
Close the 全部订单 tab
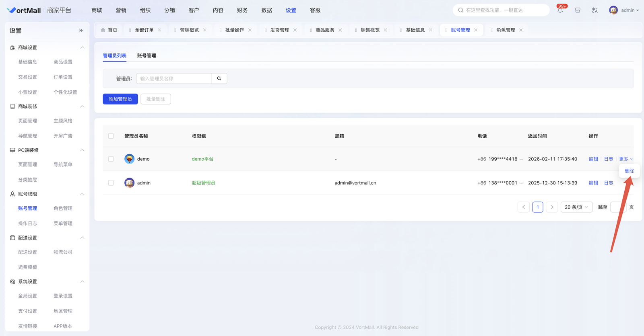click(160, 30)
